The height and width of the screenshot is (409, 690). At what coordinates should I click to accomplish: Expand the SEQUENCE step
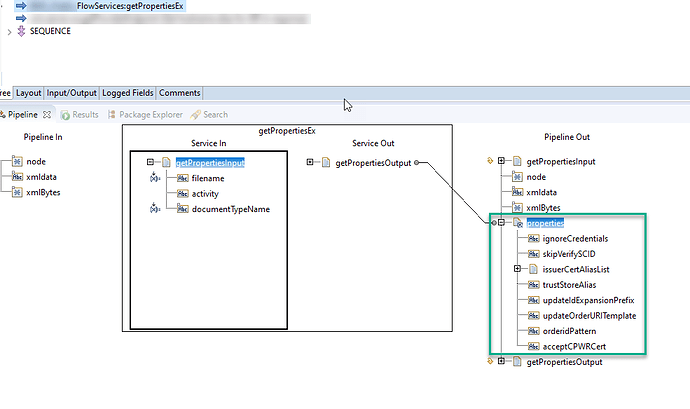[9, 32]
